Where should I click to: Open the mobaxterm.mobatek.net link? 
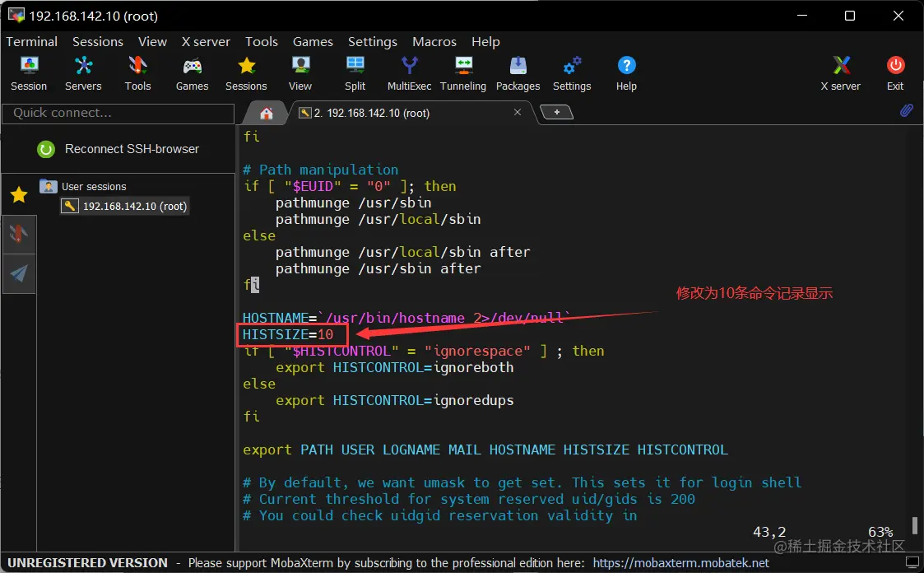pos(680,563)
